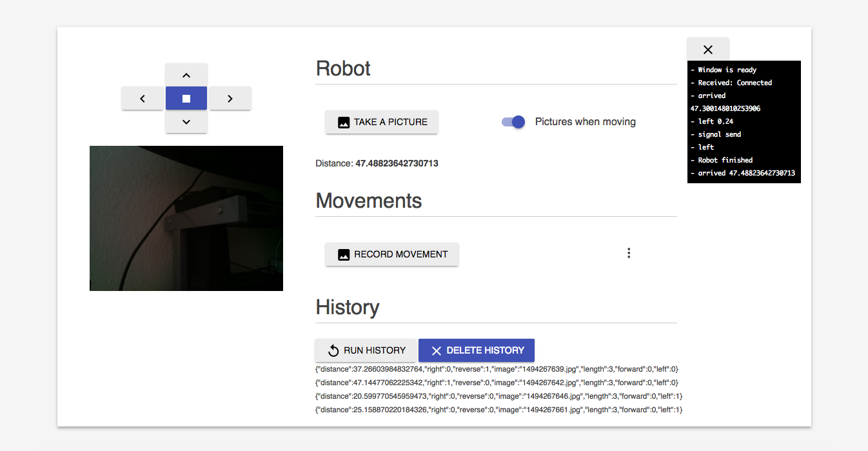
Task: Clear entries with Delete History button
Action: tap(477, 350)
